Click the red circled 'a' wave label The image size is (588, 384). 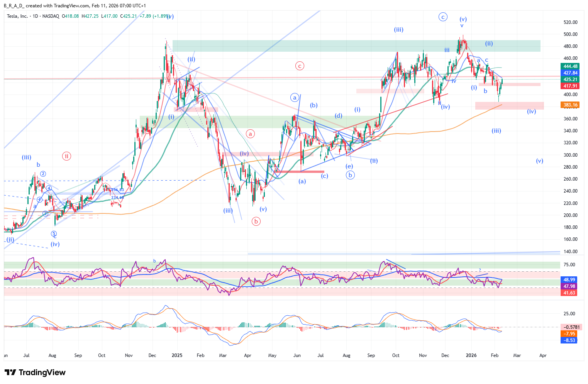[x=251, y=134]
